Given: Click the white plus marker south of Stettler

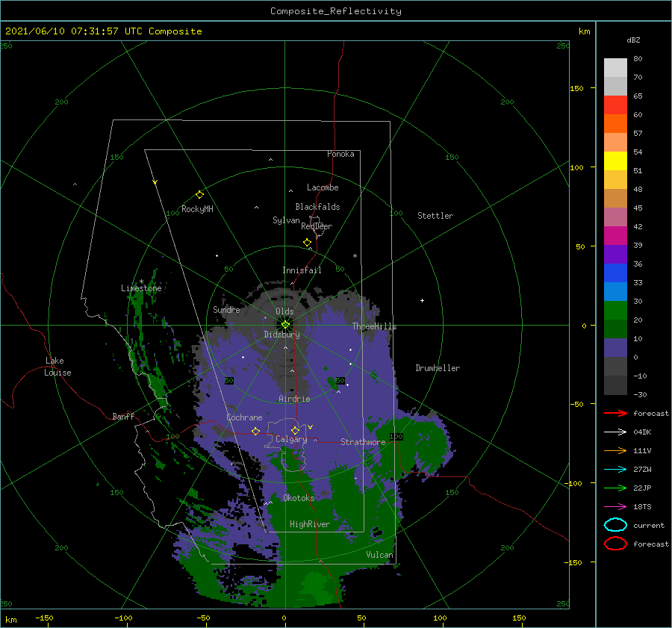Looking at the screenshot, I should coord(422,300).
